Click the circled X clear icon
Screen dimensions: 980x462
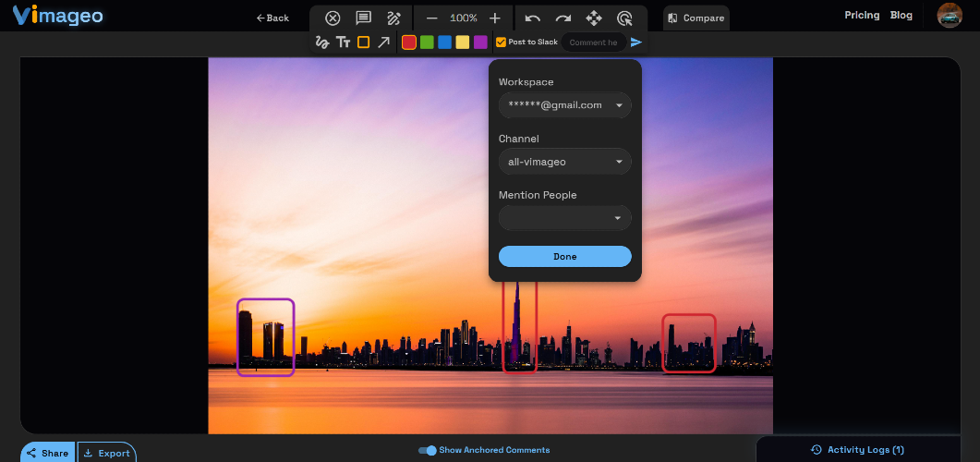tap(333, 18)
